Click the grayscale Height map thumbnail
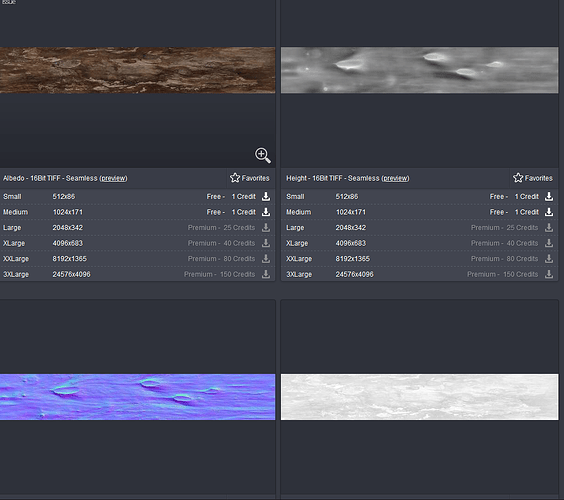 [419, 70]
